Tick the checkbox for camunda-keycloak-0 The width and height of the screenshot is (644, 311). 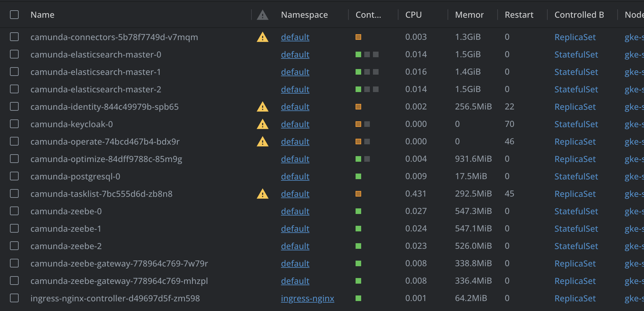click(x=14, y=124)
